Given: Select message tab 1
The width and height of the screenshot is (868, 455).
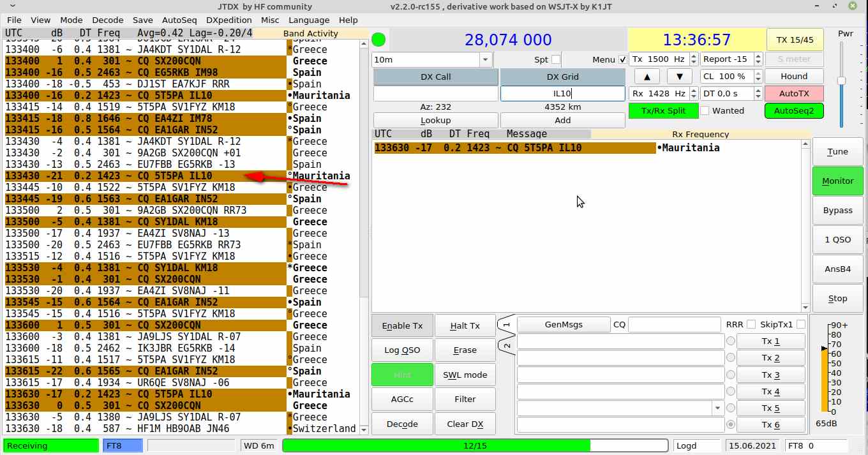Looking at the screenshot, I should tap(506, 325).
